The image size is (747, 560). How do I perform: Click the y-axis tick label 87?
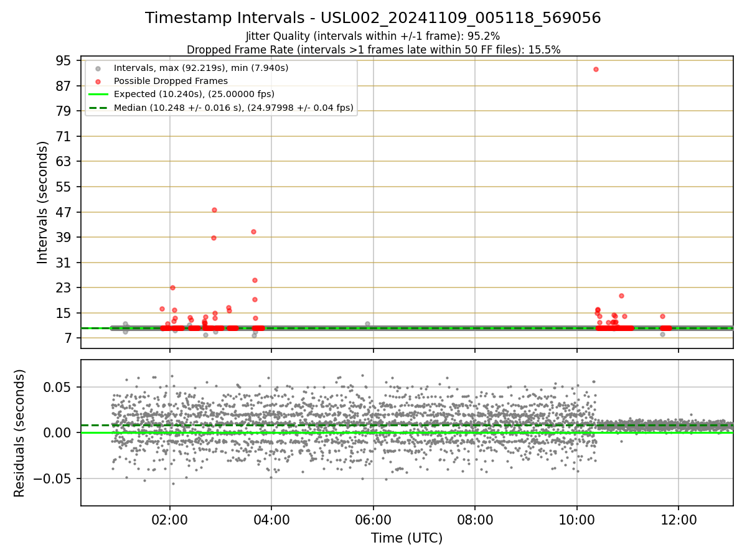pyautogui.click(x=63, y=86)
